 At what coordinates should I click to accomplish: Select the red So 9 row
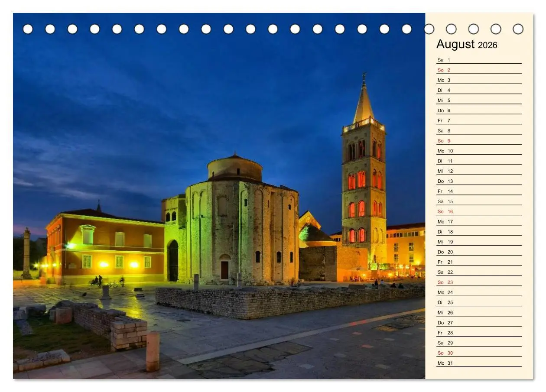(479, 141)
